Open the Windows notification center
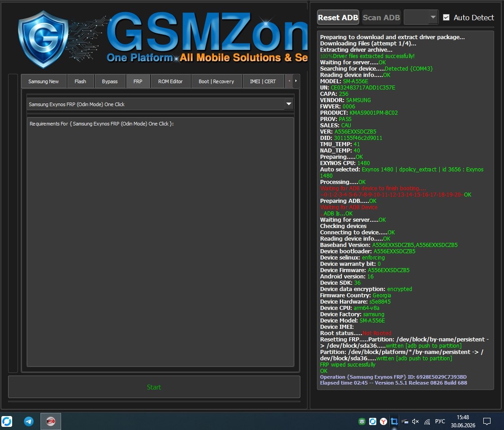The height and width of the screenshot is (430, 504). pos(487,421)
